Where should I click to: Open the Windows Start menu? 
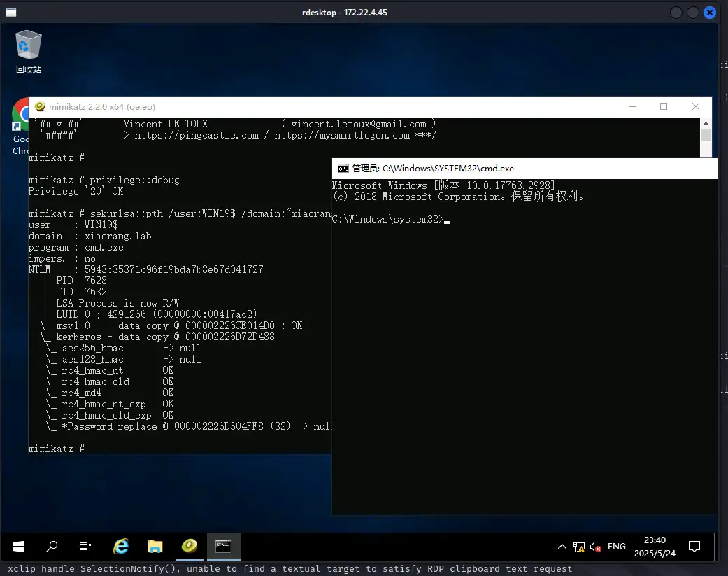(x=18, y=547)
